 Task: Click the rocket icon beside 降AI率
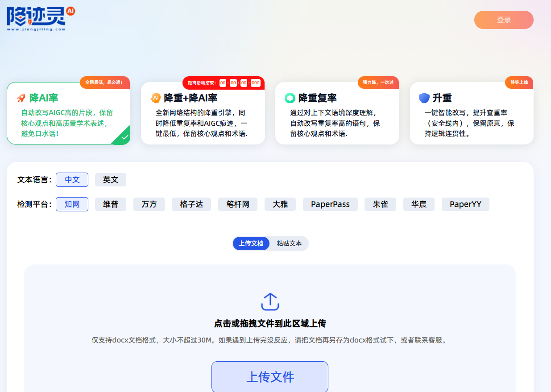pyautogui.click(x=21, y=98)
